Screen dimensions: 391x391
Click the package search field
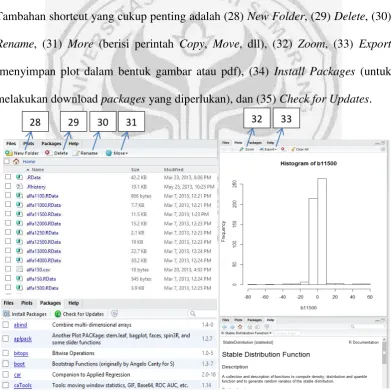[x=202, y=314]
